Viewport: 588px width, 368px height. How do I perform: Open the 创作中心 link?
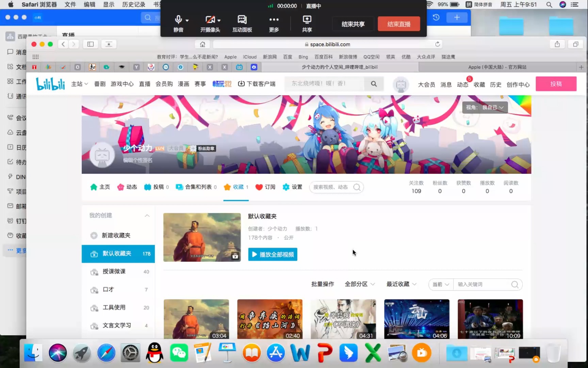[x=518, y=85]
